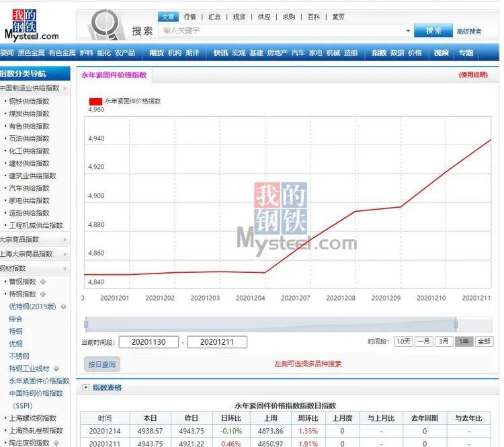
Task: Click the right handle of the time range slider
Action: [456, 324]
